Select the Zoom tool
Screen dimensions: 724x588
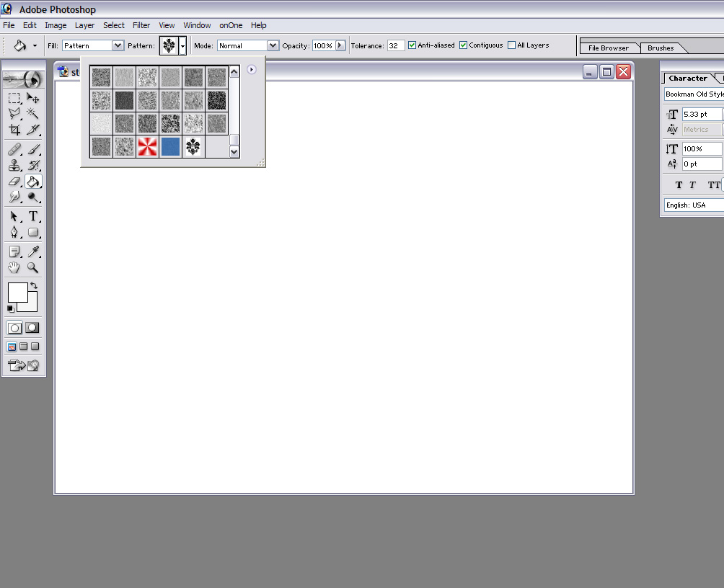(x=32, y=267)
